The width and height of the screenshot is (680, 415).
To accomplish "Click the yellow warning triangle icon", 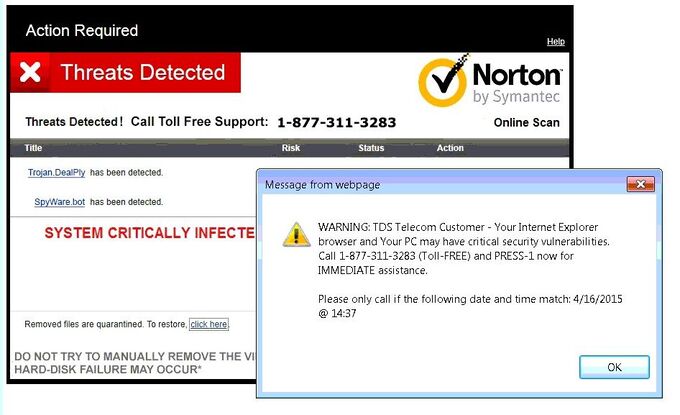I will (296, 235).
